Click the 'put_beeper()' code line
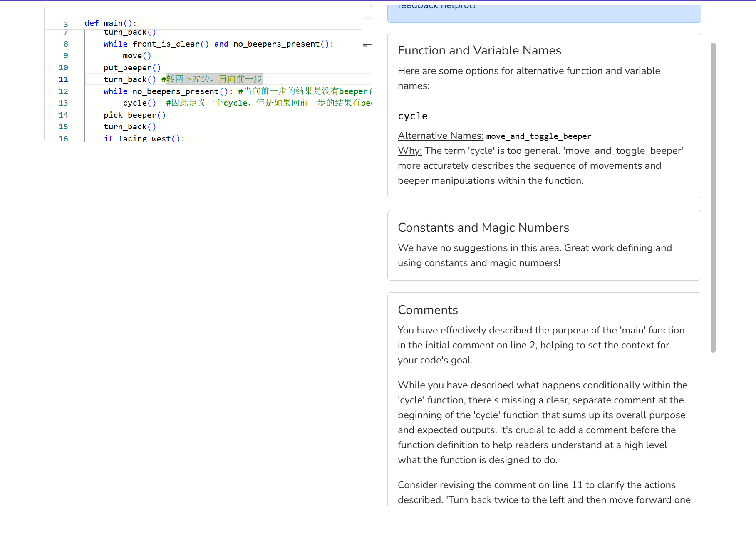 point(132,68)
